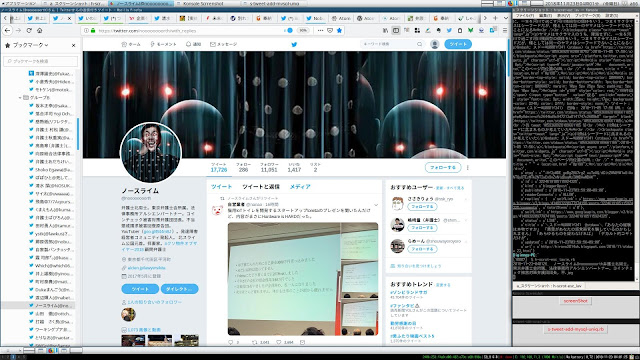Screen dimensions: 640x360
Task: Open the list-all-tabs dropdown arrow
Action: [506, 18]
